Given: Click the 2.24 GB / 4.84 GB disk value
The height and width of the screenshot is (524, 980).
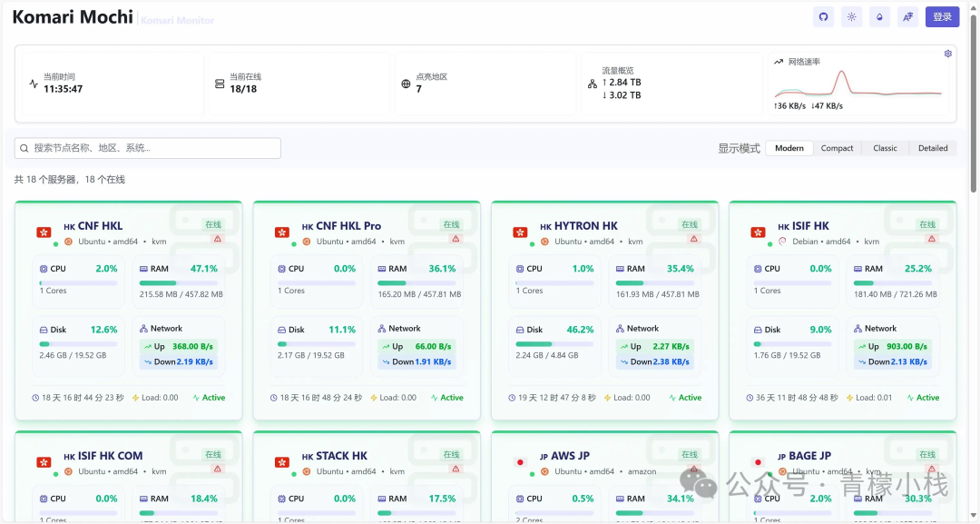Looking at the screenshot, I should (x=547, y=355).
